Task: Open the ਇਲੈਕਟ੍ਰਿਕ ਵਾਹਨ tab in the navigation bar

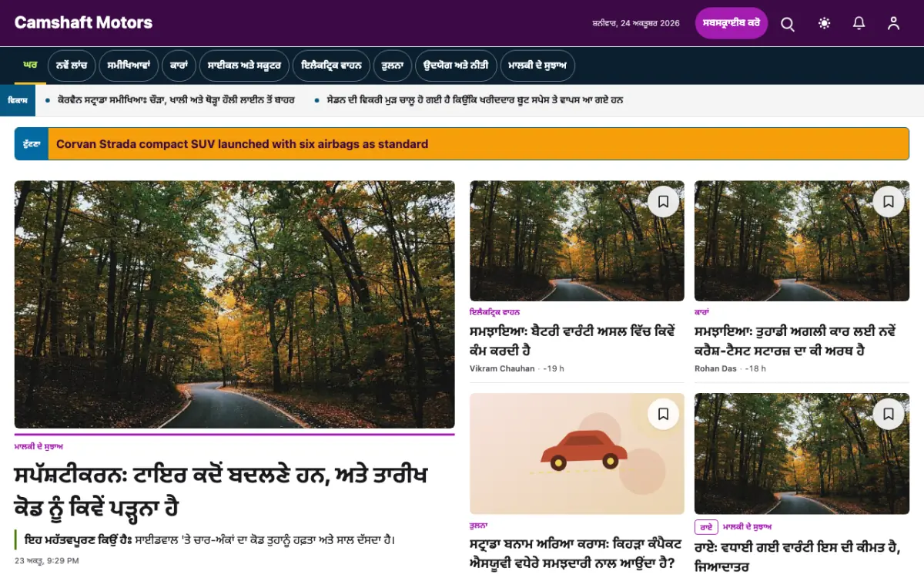Action: pyautogui.click(x=331, y=66)
